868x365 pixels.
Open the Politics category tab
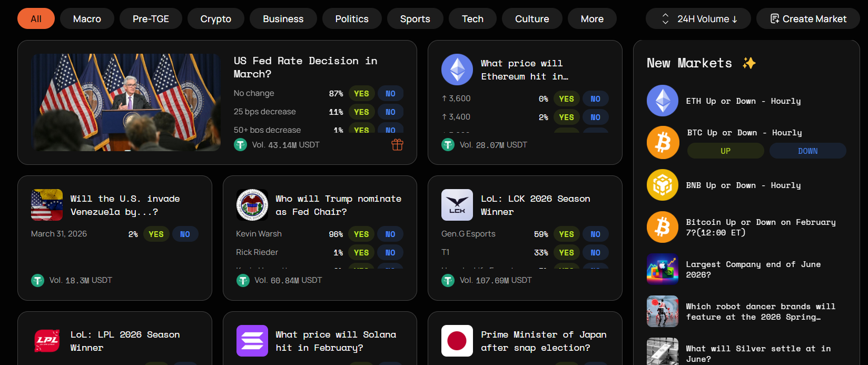pos(352,19)
